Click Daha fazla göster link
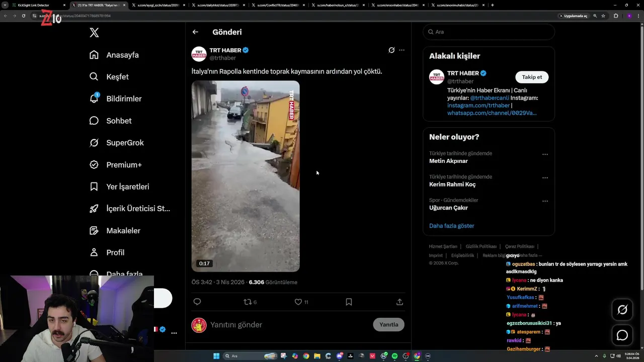This screenshot has height=362, width=644. pyautogui.click(x=451, y=226)
